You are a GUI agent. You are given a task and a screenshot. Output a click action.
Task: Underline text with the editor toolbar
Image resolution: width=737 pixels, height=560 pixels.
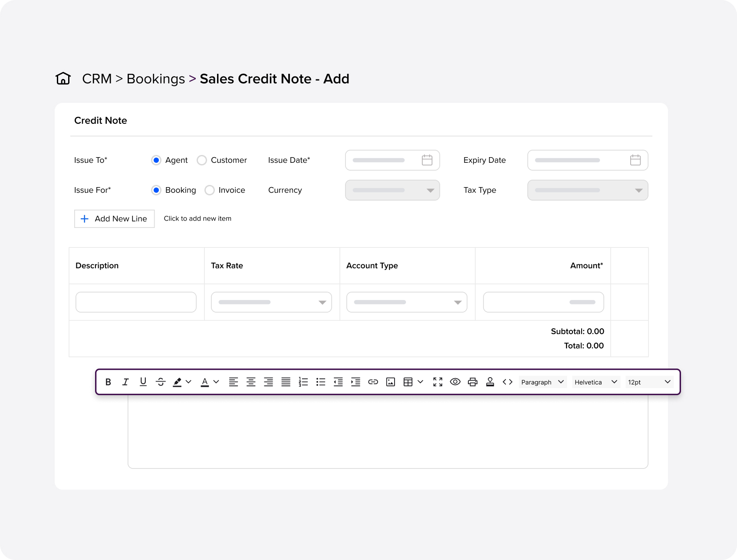pos(143,382)
